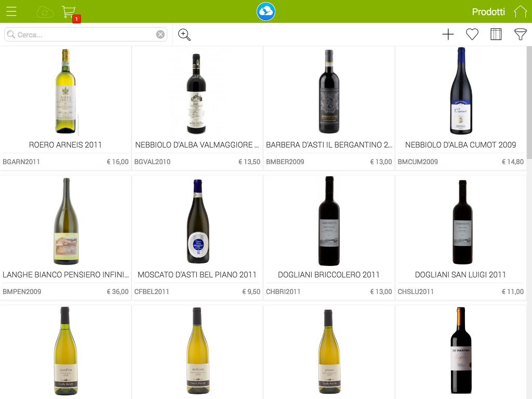This screenshot has width=532, height=399.
Task: Click the € 11,00 price
Action: pyautogui.click(x=513, y=292)
